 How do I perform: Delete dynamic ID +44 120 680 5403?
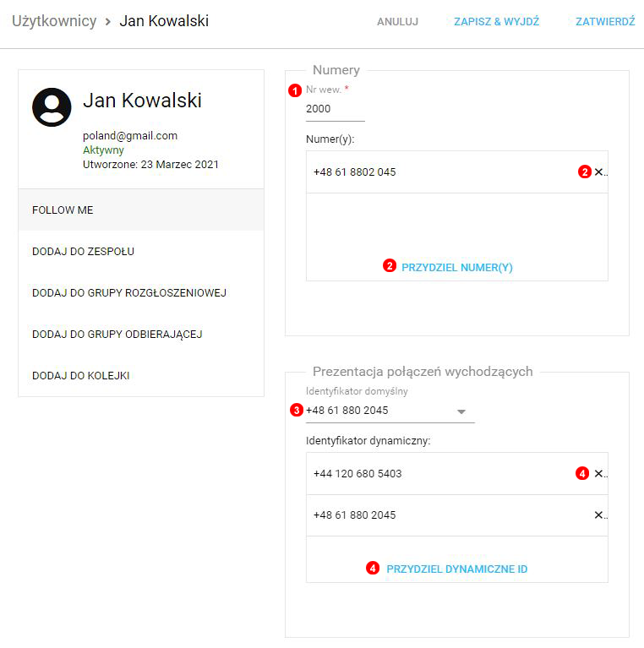point(598,474)
